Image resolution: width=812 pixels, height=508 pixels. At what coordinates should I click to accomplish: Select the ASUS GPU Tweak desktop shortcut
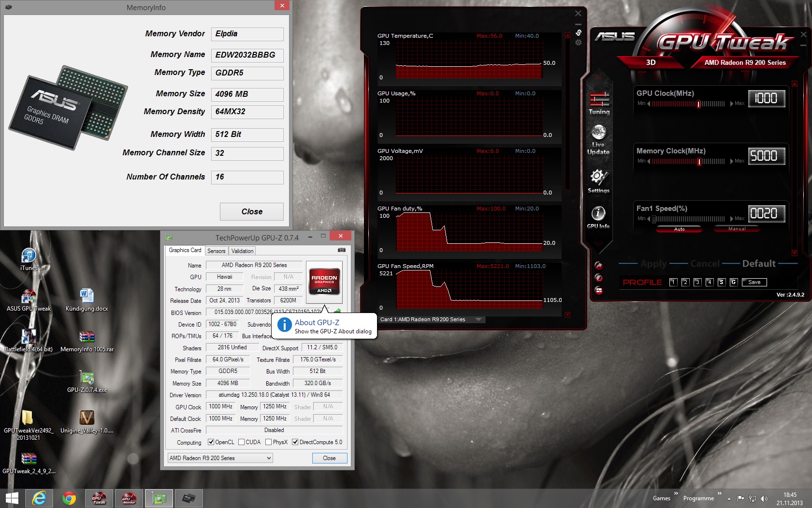coord(29,300)
